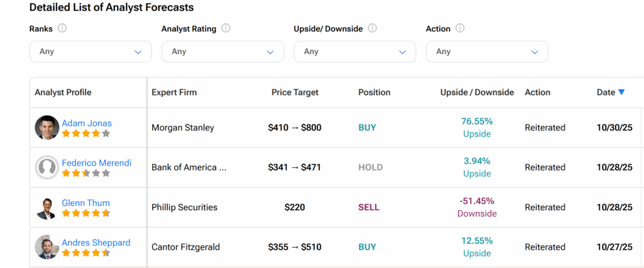This screenshot has height=268, width=644.
Task: Click Andres Sheppard's profile photo
Action: tap(47, 247)
